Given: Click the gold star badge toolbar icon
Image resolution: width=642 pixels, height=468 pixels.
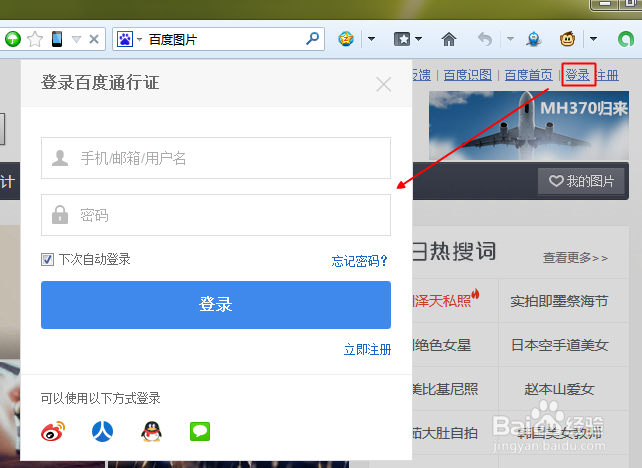Looking at the screenshot, I should [346, 39].
